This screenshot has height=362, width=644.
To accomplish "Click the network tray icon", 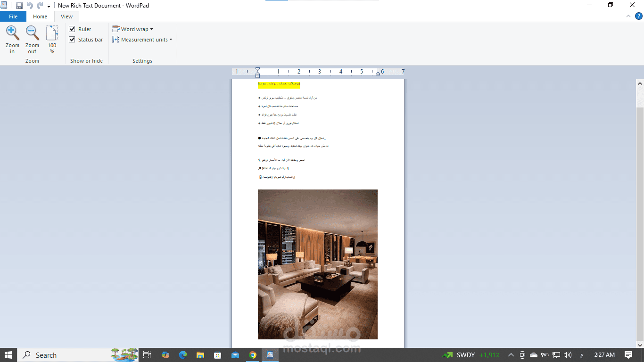I will (556, 355).
